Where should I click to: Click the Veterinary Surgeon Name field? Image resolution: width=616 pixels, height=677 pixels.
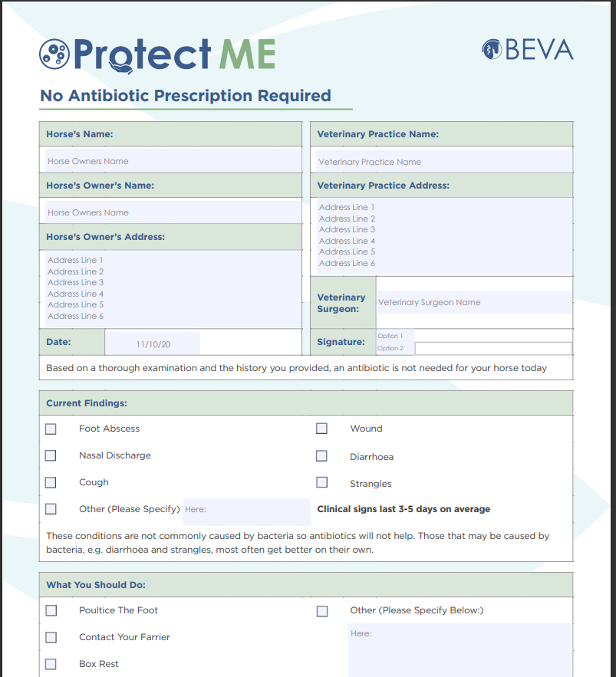(x=473, y=302)
